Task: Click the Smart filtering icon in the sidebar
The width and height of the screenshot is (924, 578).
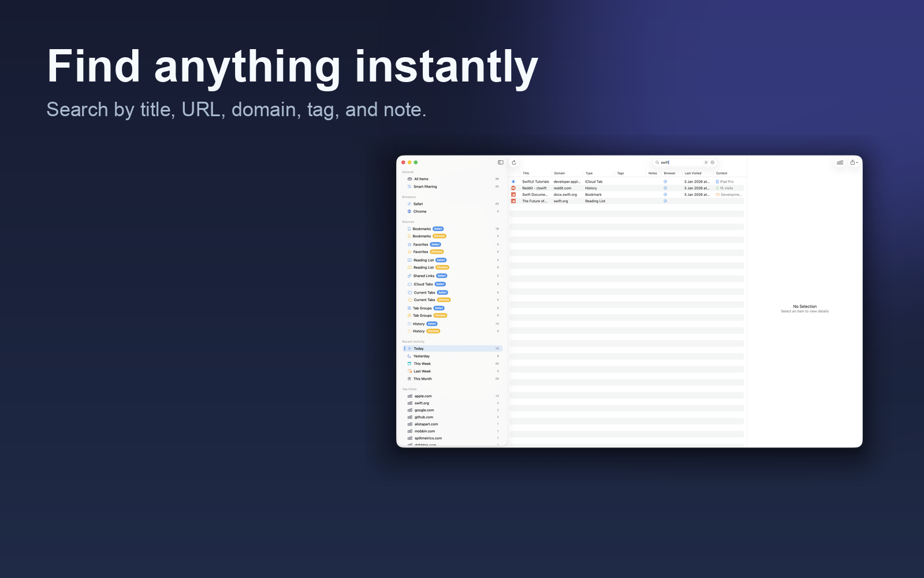Action: 409,187
